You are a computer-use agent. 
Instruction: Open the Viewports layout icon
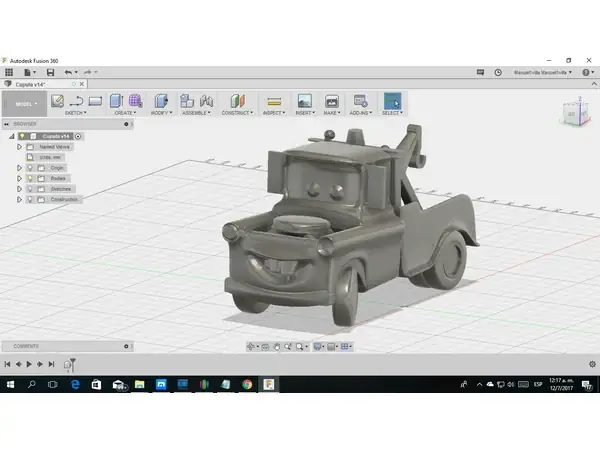click(345, 347)
